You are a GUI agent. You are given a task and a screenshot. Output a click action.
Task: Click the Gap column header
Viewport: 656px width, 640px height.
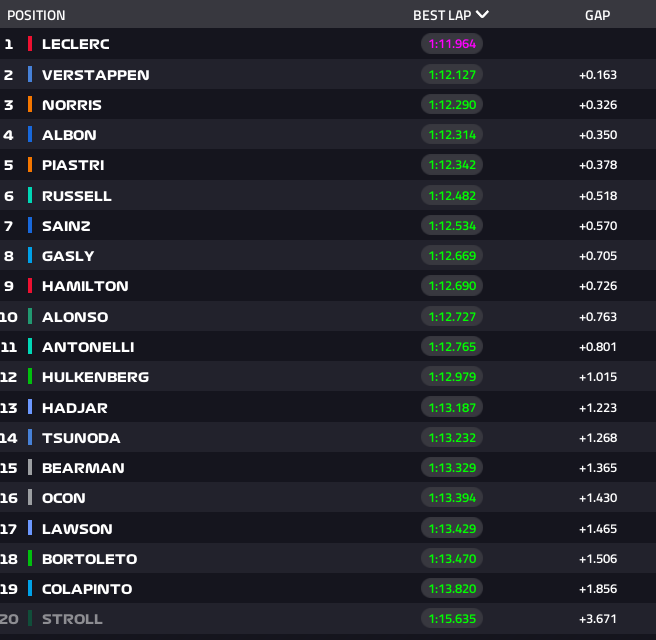597,15
